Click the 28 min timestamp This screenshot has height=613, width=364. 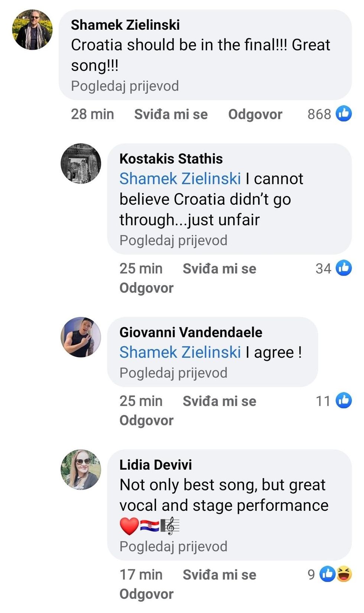(92, 114)
